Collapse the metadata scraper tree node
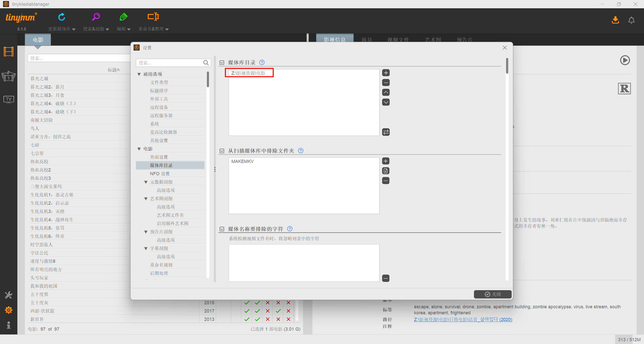644x344 pixels. point(146,182)
